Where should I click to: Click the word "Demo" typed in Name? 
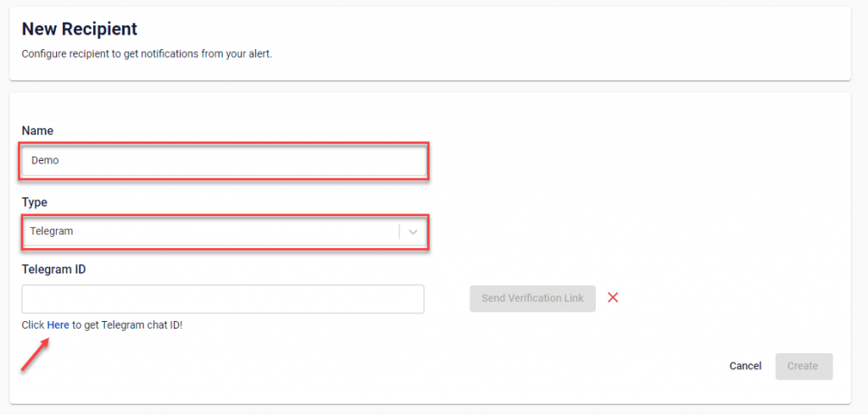click(x=45, y=160)
